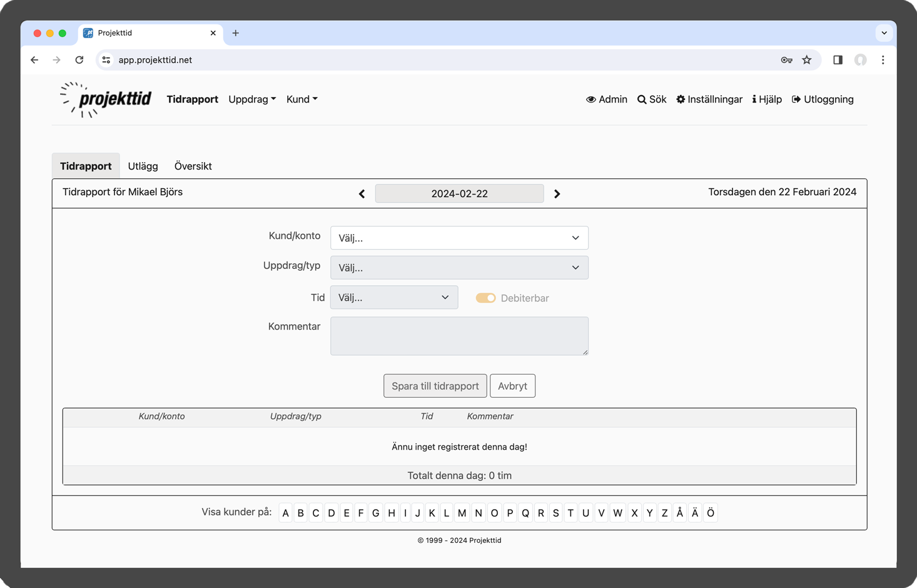This screenshot has width=917, height=588.
Task: Go to previous day with left arrow
Action: (362, 194)
